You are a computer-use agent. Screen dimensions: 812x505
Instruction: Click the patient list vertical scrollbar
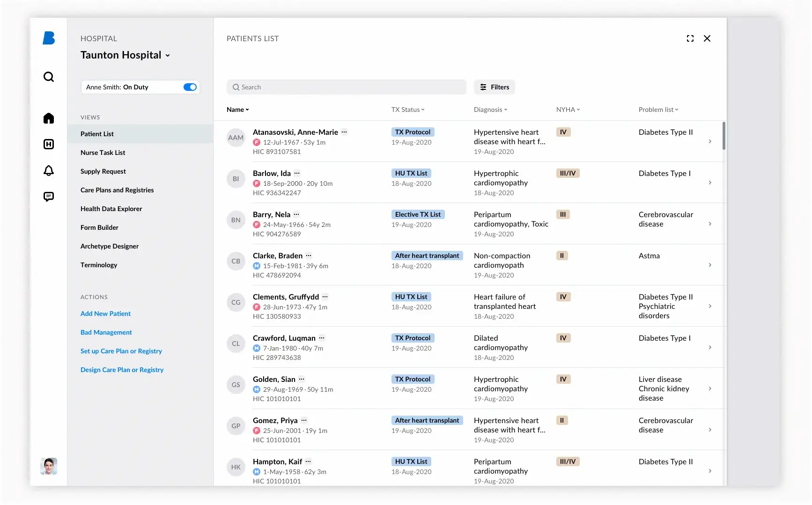(724, 136)
